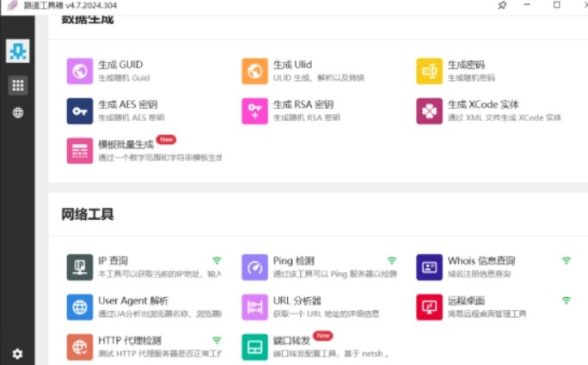The height and width of the screenshot is (365, 588).
Task: Pin the window with pushpin icon
Action: [x=502, y=5]
